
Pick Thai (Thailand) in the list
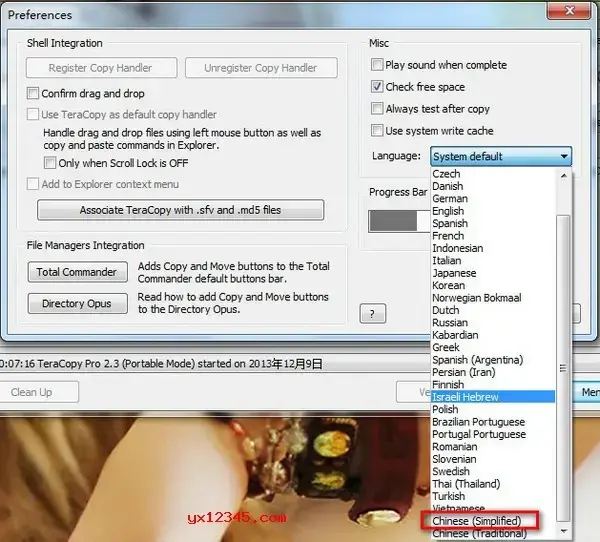[493, 484]
